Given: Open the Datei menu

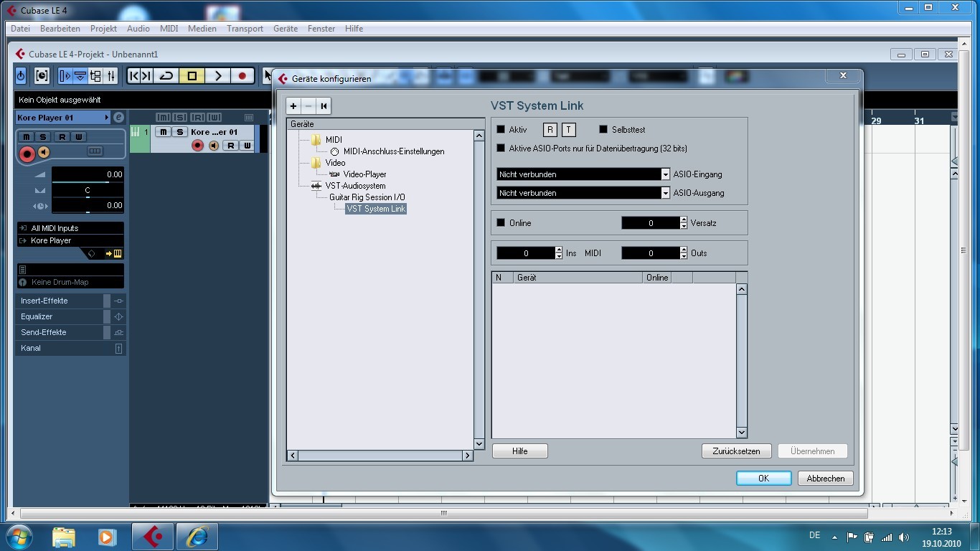Looking at the screenshot, I should 20,29.
